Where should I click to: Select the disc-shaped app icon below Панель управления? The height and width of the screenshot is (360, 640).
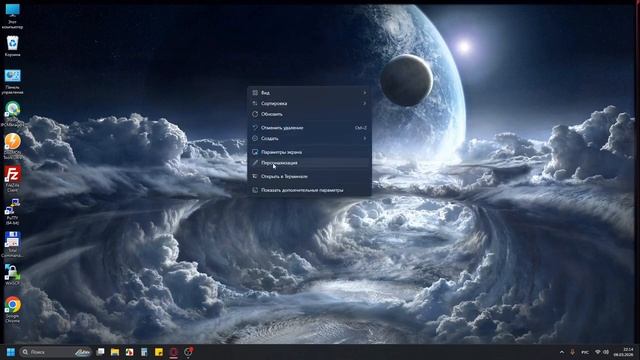pos(12,114)
